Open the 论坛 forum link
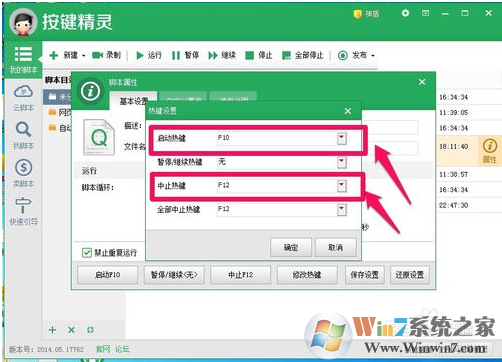Screen dimensions: 502x362 coord(122,349)
